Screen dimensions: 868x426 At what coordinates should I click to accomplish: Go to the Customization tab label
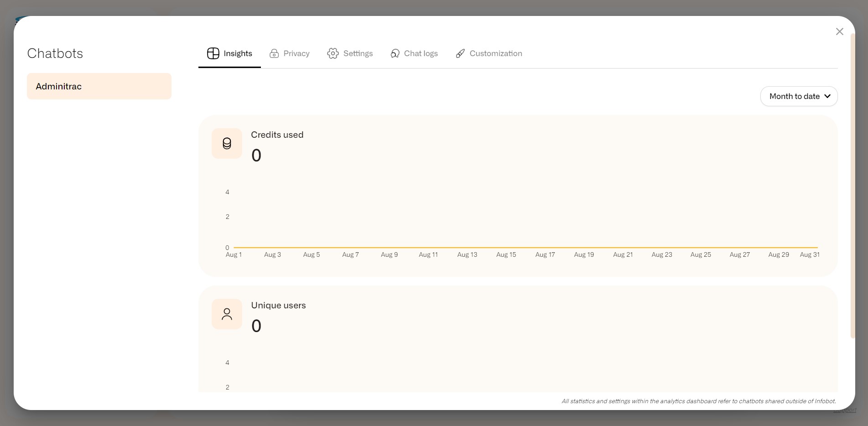(496, 53)
